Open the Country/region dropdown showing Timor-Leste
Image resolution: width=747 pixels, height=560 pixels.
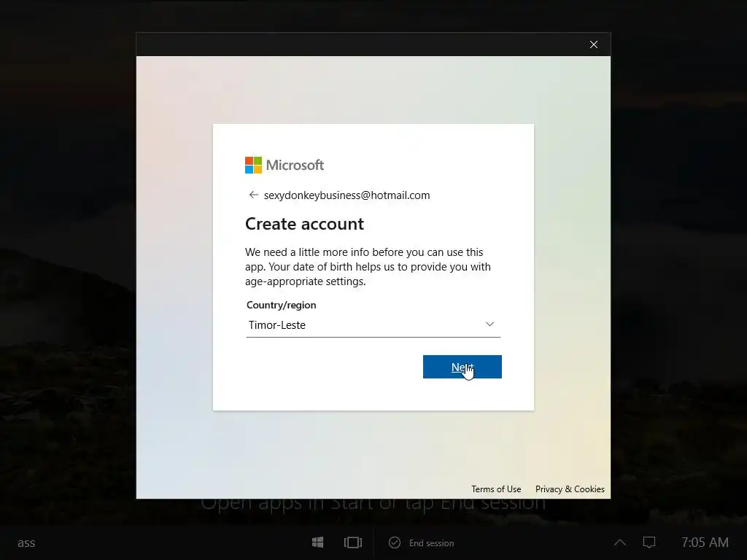pyautogui.click(x=373, y=324)
